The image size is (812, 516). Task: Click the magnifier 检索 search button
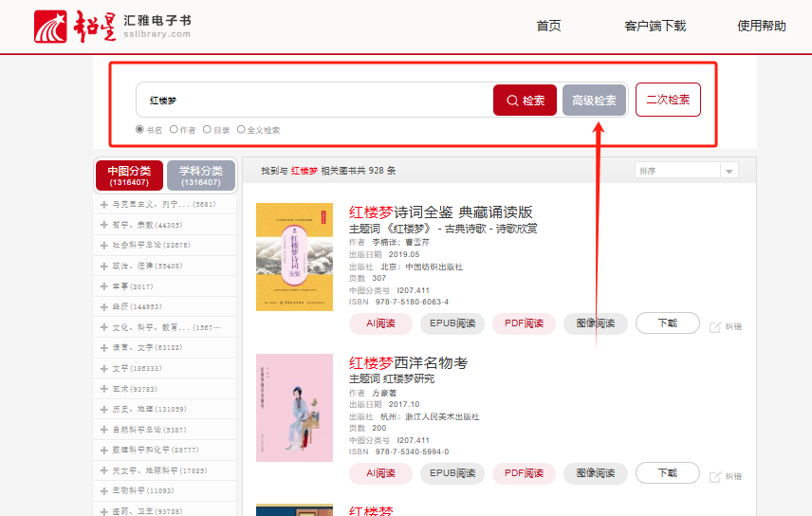coord(525,101)
